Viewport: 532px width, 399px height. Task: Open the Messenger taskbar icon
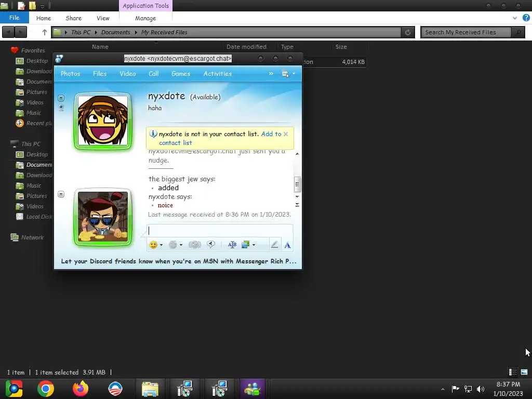click(x=252, y=389)
